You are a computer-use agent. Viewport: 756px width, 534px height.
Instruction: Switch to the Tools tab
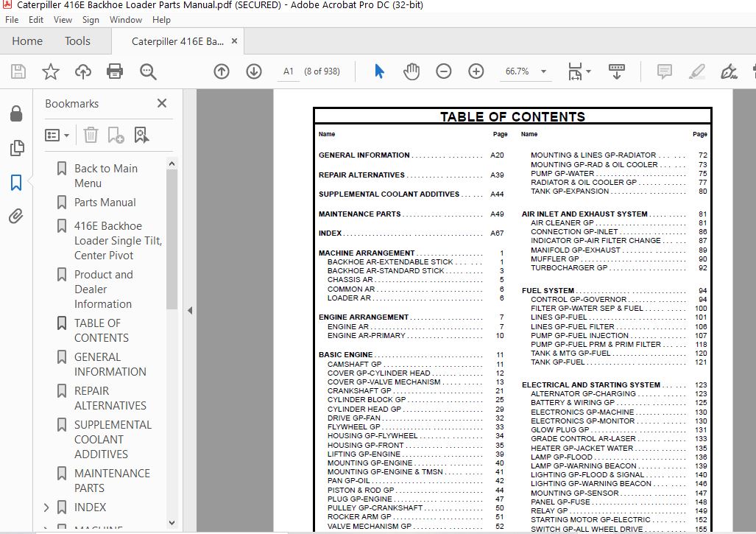click(77, 41)
